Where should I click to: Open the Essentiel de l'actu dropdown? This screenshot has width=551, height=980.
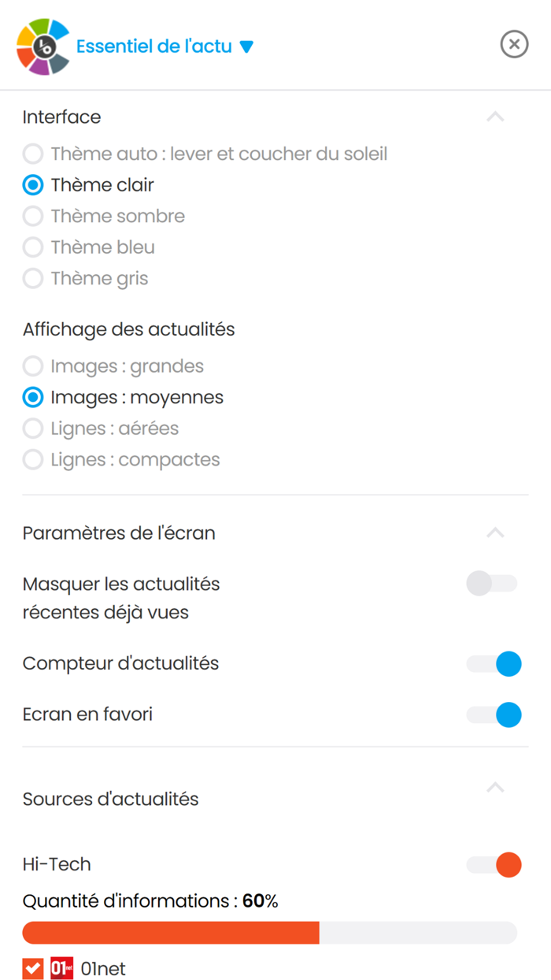(165, 46)
